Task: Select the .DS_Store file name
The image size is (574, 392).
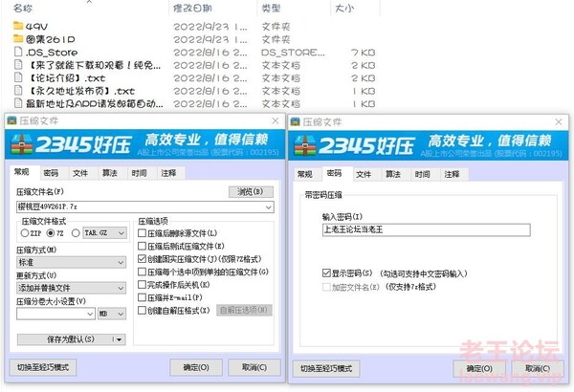Action: tap(52, 52)
